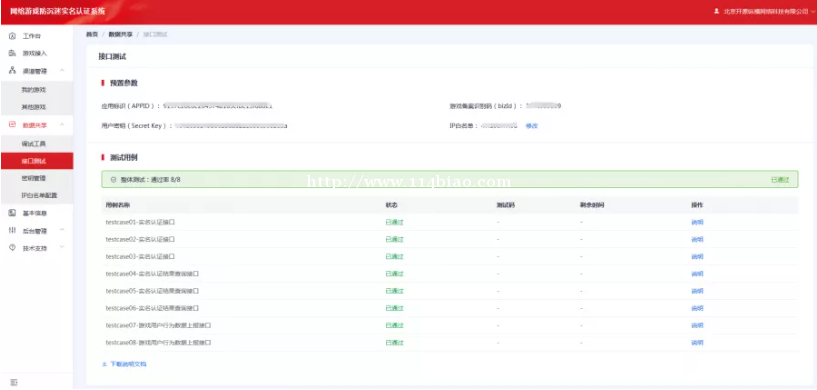
Task: Click the 整体测试 通过率 8/8 text
Action: point(151,179)
